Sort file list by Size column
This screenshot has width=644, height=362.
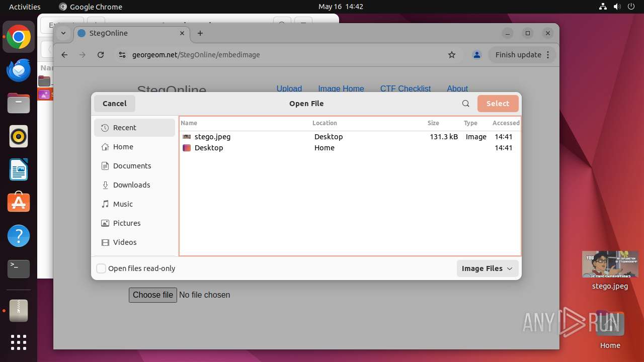[x=434, y=123]
